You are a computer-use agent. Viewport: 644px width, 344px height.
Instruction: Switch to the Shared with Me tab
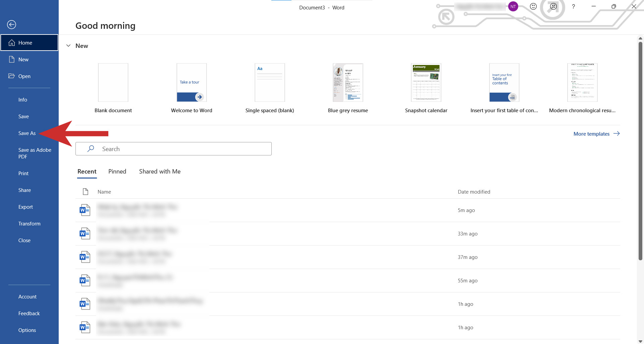(160, 171)
